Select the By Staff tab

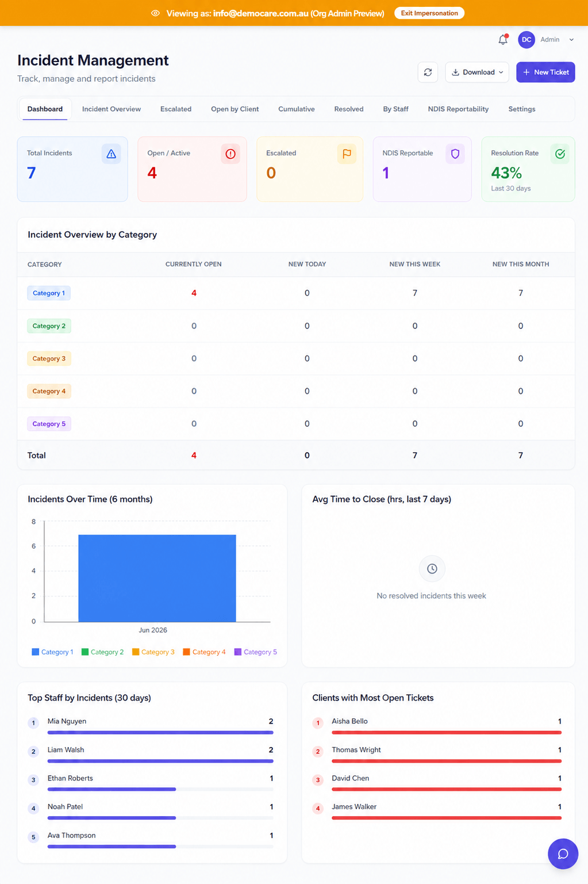coord(395,109)
